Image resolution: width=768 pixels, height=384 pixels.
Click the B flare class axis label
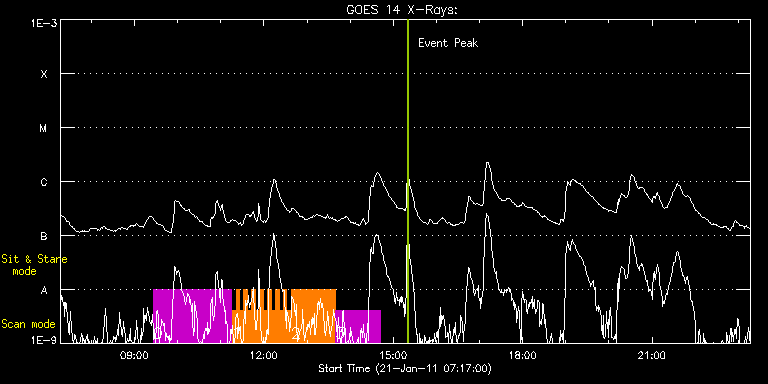click(x=44, y=236)
